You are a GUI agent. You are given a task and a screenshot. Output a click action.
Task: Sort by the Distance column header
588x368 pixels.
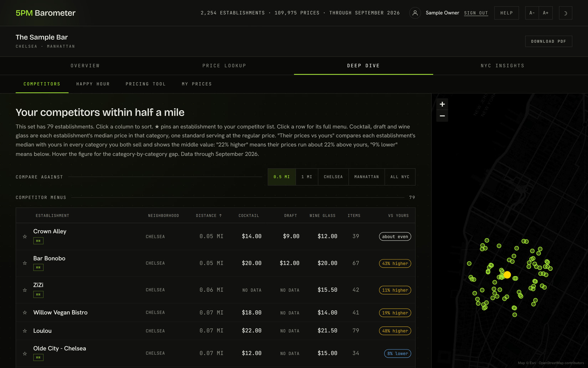(209, 216)
